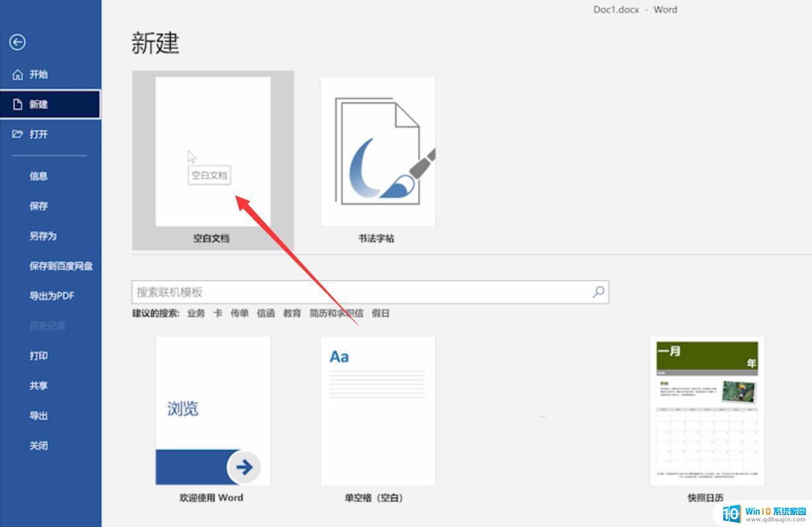Click the 开始 home icon
The height and width of the screenshot is (527, 812).
point(18,74)
